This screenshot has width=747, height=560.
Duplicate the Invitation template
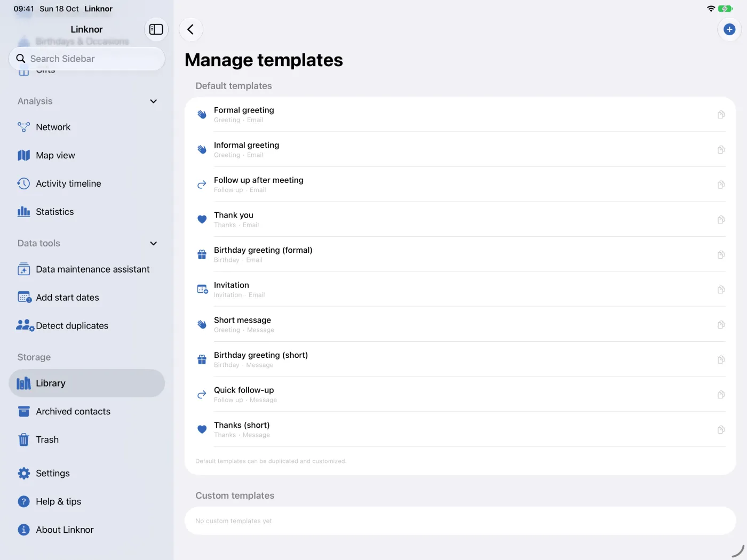tap(721, 290)
